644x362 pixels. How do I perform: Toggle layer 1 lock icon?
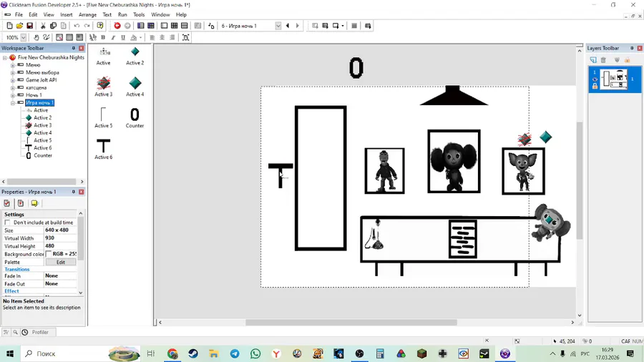[x=595, y=86]
